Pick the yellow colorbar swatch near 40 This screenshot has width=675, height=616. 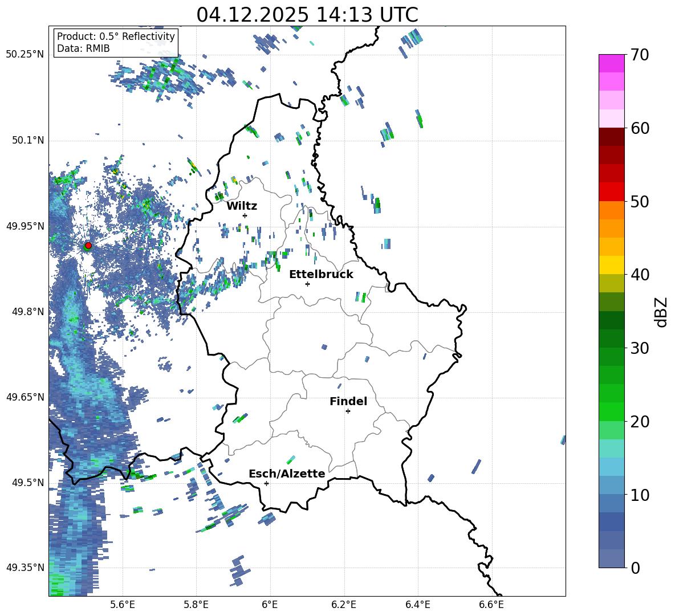pos(611,265)
